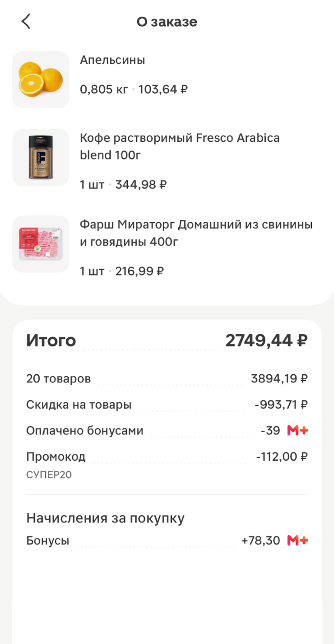Tap the Промокод row label
This screenshot has width=334, height=644.
point(56,457)
